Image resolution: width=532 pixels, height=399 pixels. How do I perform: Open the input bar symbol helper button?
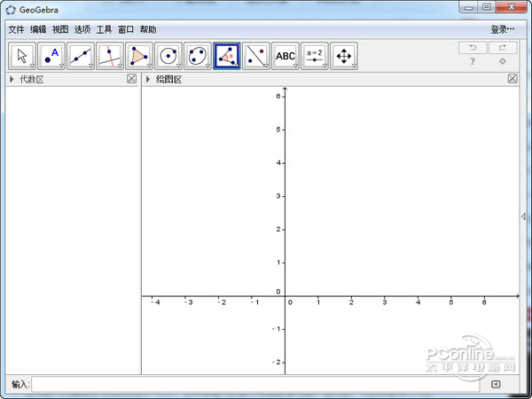pos(496,384)
